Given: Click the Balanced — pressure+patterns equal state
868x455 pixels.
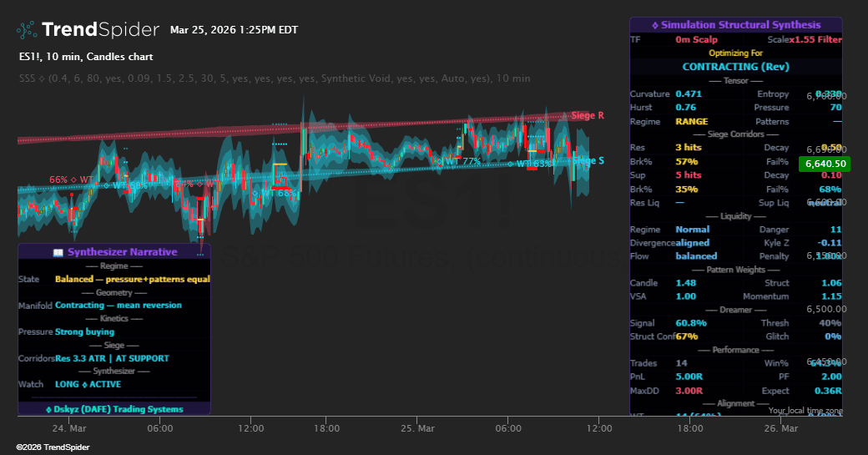Looking at the screenshot, I should 133,280.
